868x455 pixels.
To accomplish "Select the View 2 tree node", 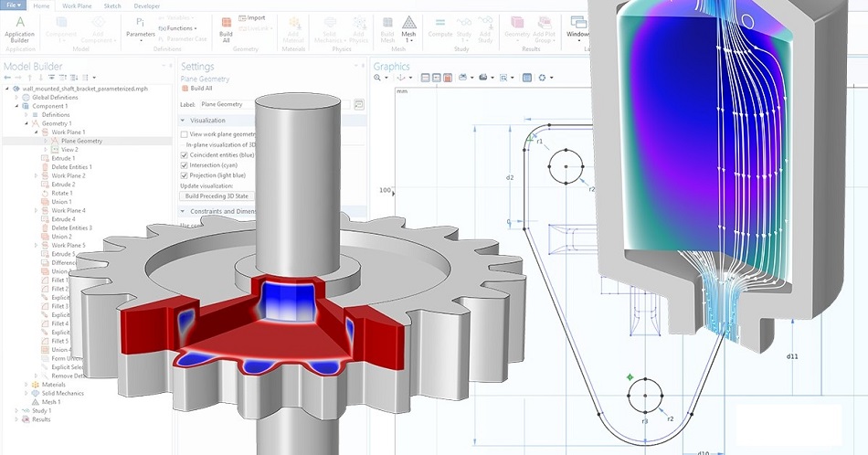I will click(69, 150).
